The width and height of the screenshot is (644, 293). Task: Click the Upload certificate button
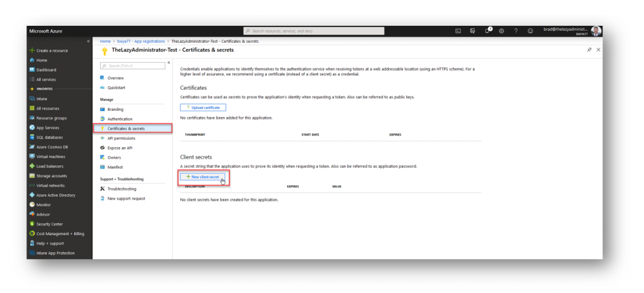pos(203,108)
